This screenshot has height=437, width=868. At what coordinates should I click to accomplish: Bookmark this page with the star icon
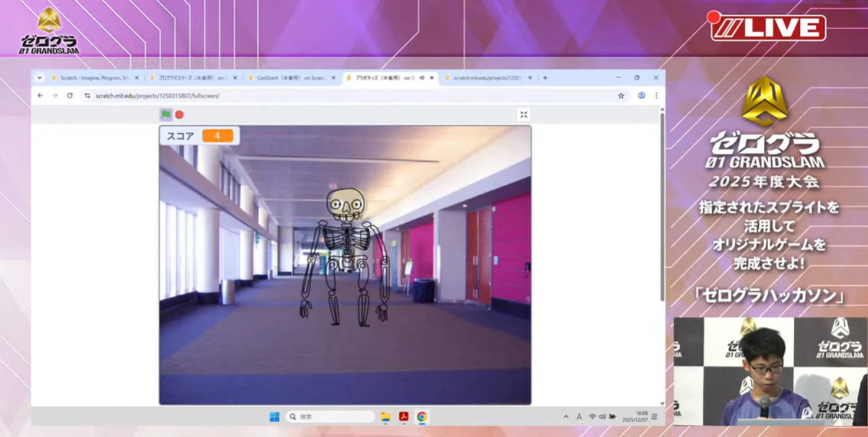pyautogui.click(x=621, y=96)
